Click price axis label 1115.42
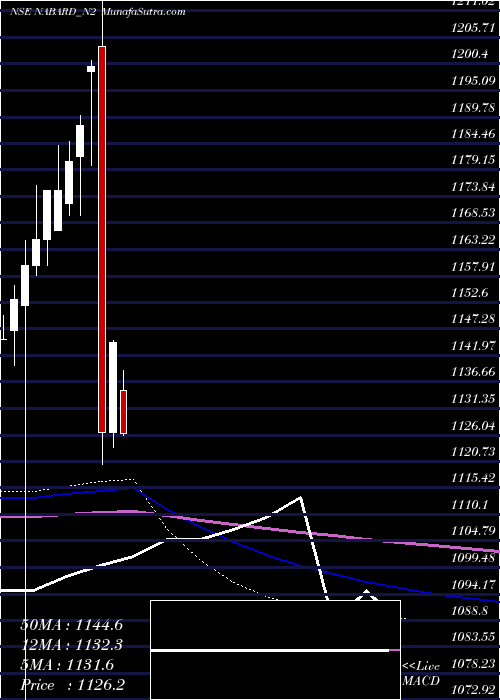500x700 pixels. pyautogui.click(x=473, y=478)
